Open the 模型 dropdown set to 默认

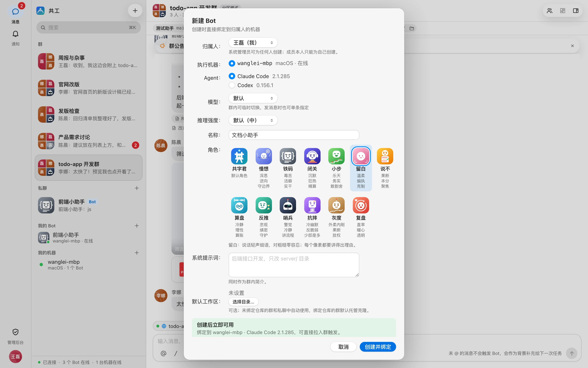coord(253,98)
